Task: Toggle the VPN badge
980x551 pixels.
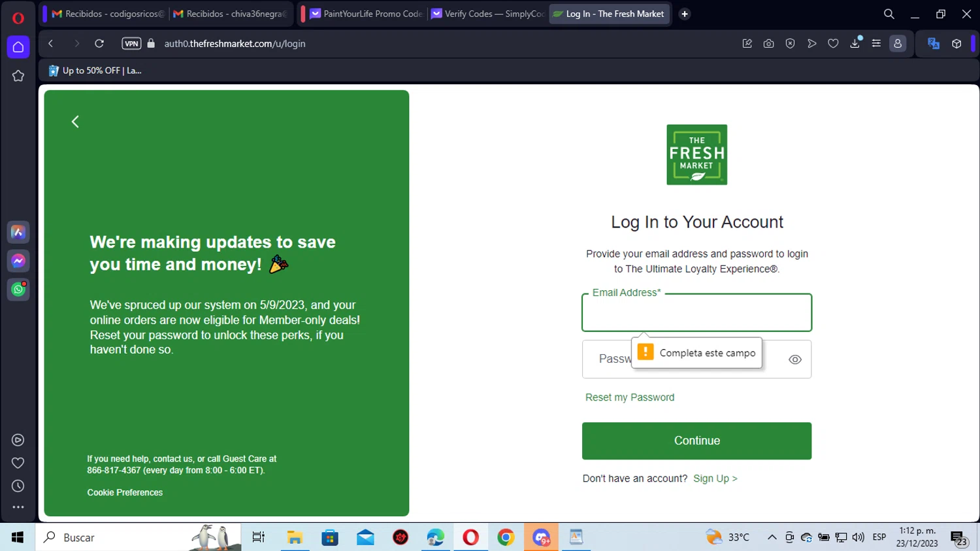Action: (x=131, y=44)
